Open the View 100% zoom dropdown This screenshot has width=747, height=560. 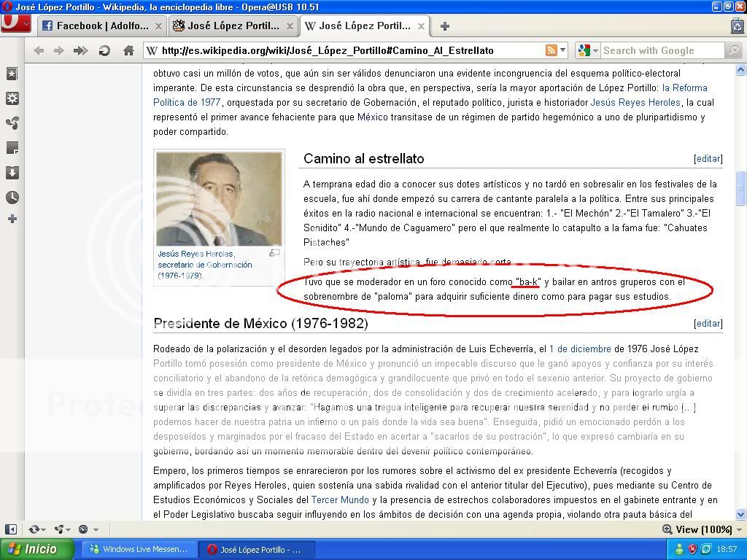pyautogui.click(x=739, y=529)
